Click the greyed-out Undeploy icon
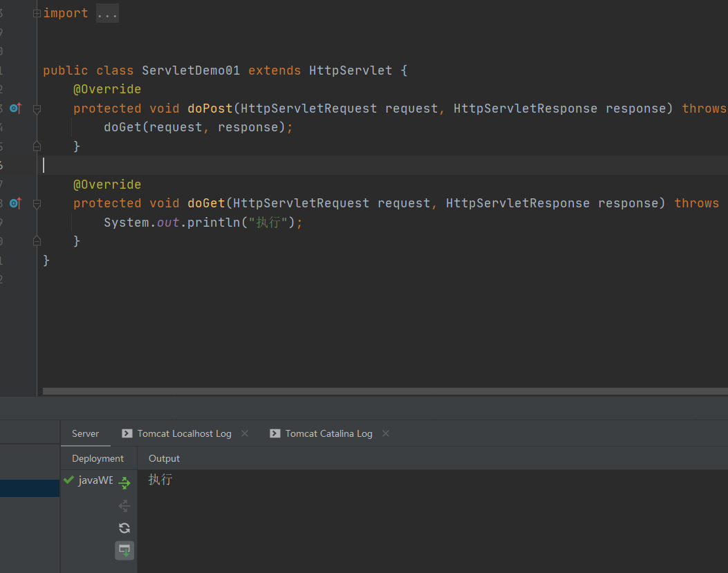Image resolution: width=728 pixels, height=573 pixels. [124, 506]
